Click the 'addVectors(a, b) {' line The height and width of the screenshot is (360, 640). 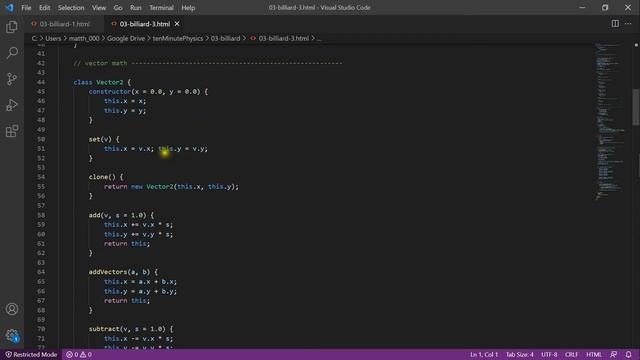[x=123, y=272]
